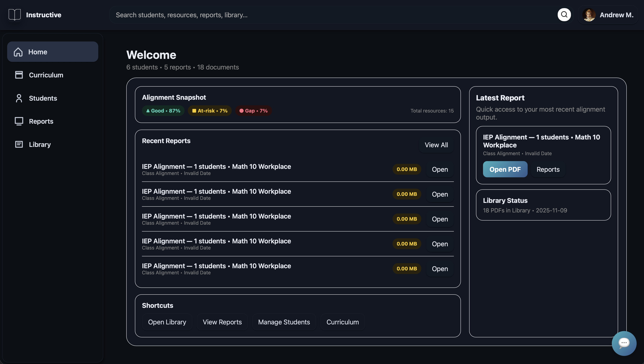644x364 pixels.
Task: Click the Manage Students shortcut
Action: click(x=284, y=322)
